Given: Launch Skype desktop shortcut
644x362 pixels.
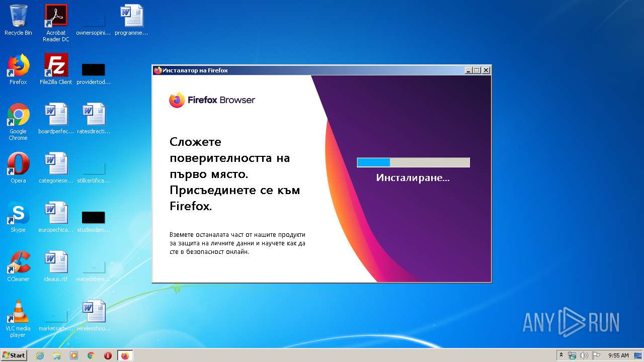Looking at the screenshot, I should click(18, 217).
